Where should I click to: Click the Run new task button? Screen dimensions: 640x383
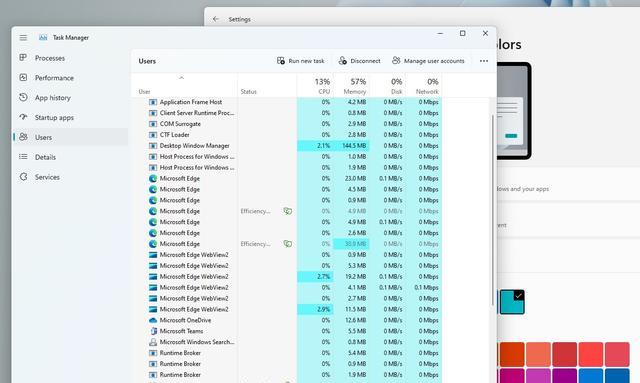[x=300, y=61]
